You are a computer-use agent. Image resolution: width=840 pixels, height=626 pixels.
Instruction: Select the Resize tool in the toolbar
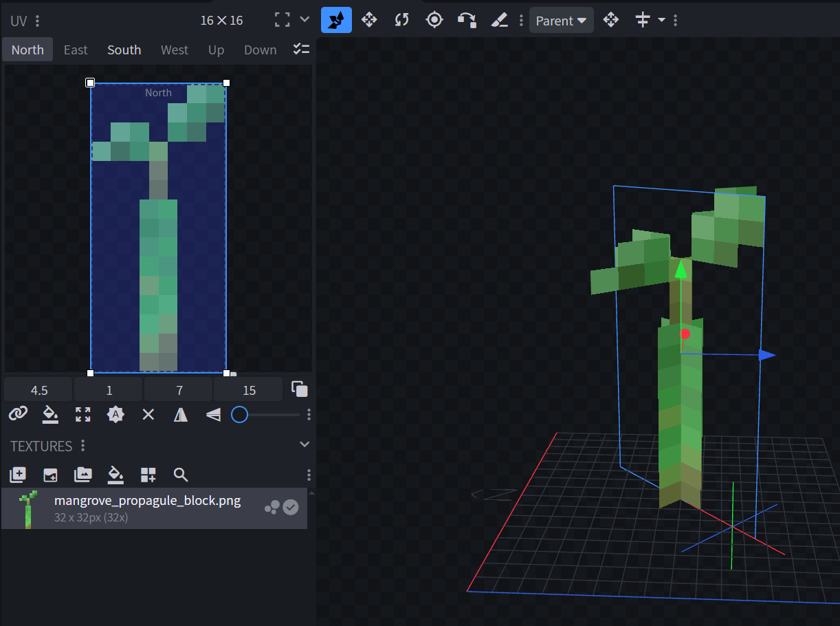336,20
